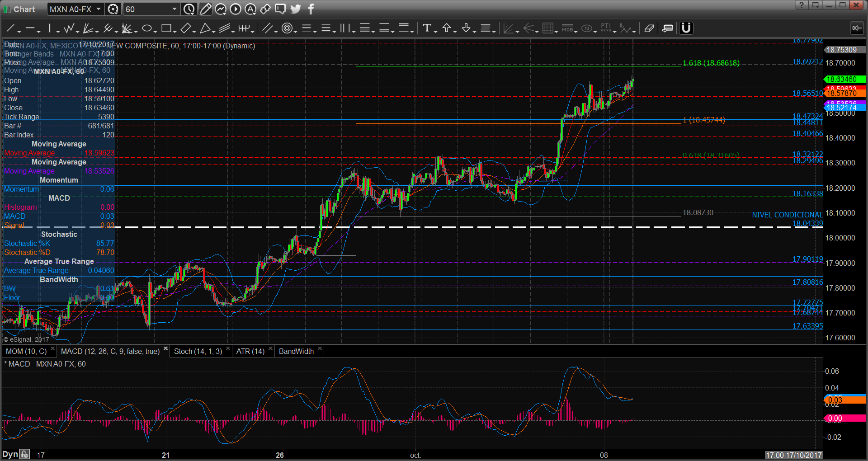Click the bar replay play icon
This screenshot has height=461, width=868.
click(236, 9)
